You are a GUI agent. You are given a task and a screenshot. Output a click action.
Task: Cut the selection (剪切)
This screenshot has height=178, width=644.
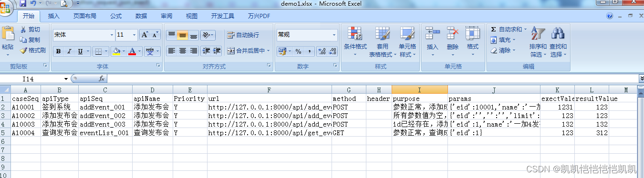pyautogui.click(x=31, y=30)
